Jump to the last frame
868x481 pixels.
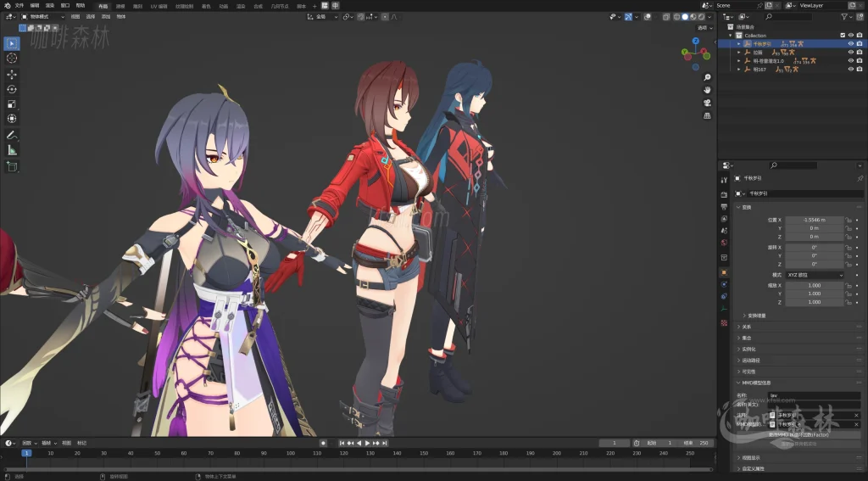pyautogui.click(x=384, y=444)
